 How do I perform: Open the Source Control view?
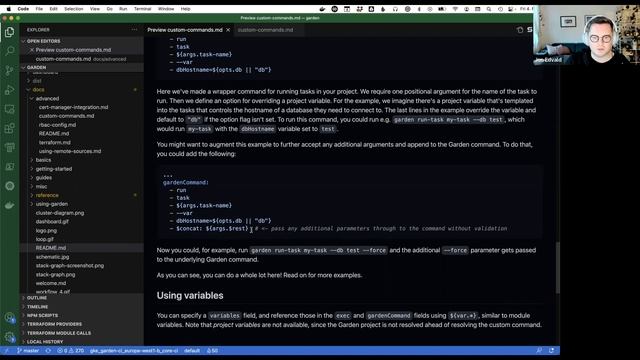(9, 70)
